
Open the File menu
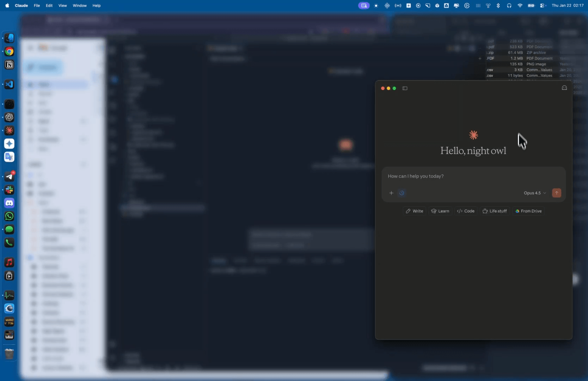coord(37,6)
